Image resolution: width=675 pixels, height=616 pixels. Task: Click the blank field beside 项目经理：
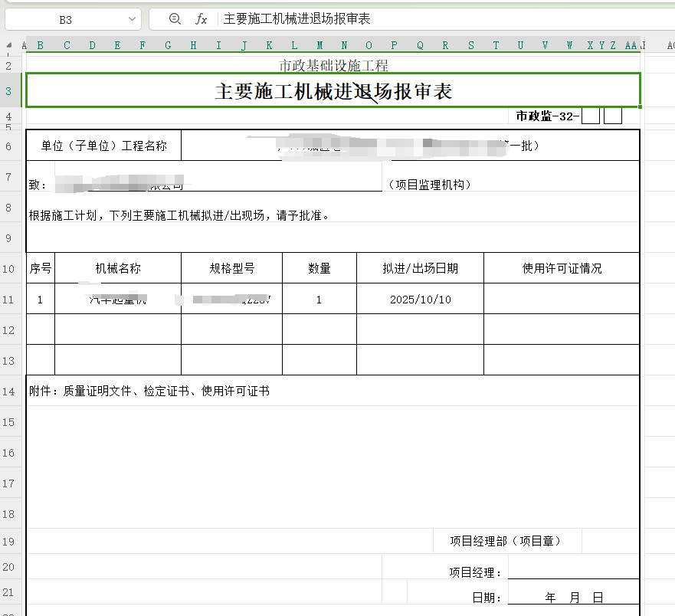[x=573, y=572]
